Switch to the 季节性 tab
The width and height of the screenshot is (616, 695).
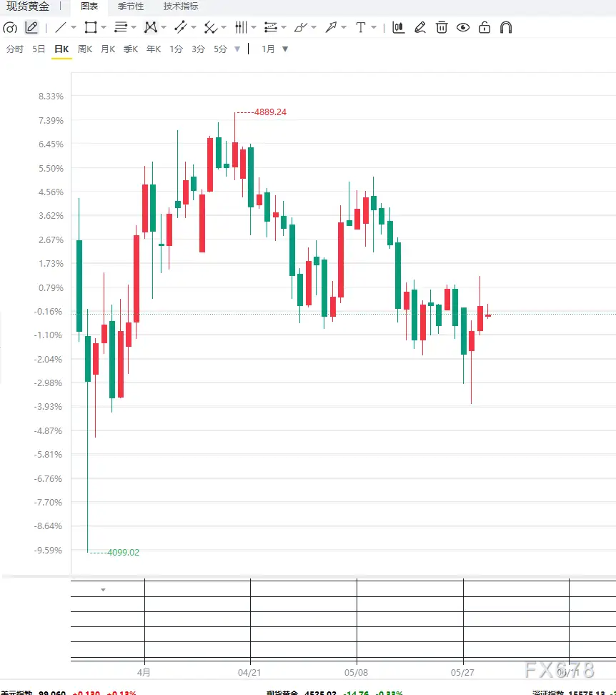(x=131, y=6)
